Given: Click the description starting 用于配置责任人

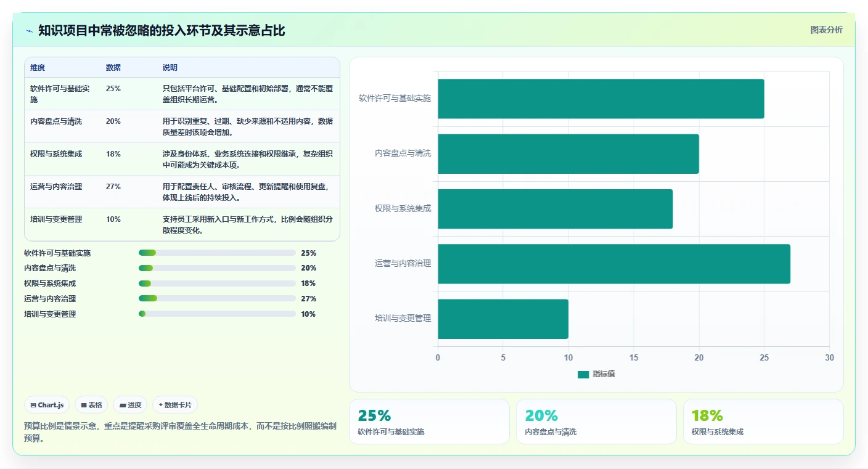Looking at the screenshot, I should click(248, 192).
